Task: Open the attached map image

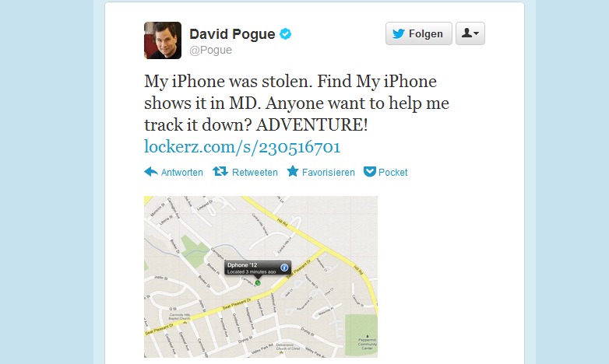Action: [261, 277]
